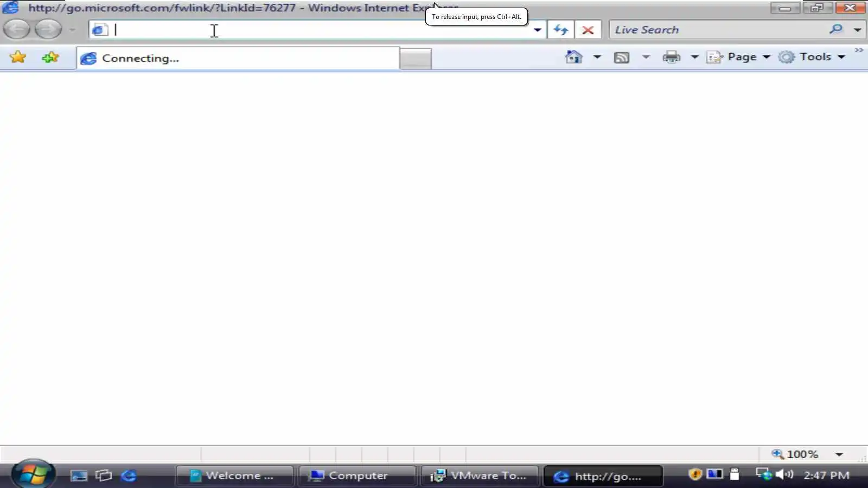Screen dimensions: 868x488
Task: Click the network connection tray icon
Action: pos(764,474)
